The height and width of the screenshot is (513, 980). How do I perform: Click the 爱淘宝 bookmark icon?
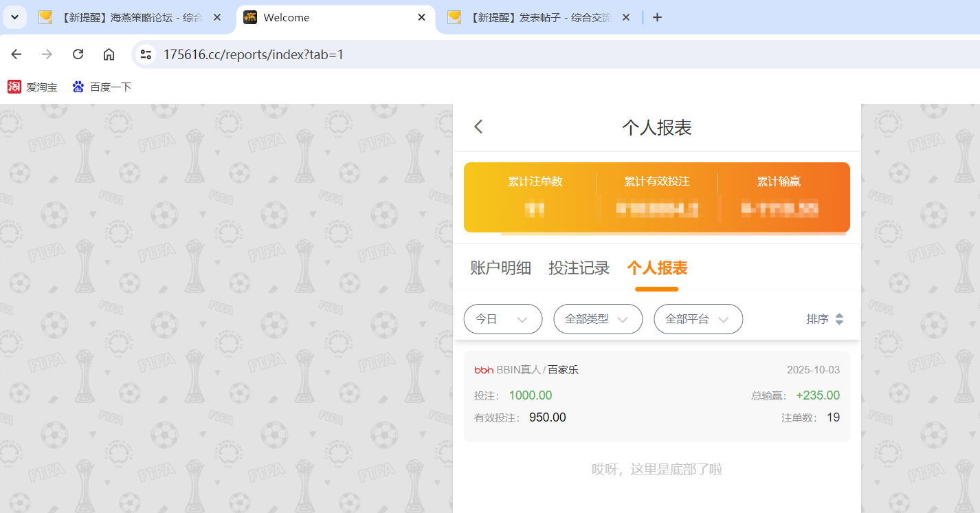coord(13,86)
